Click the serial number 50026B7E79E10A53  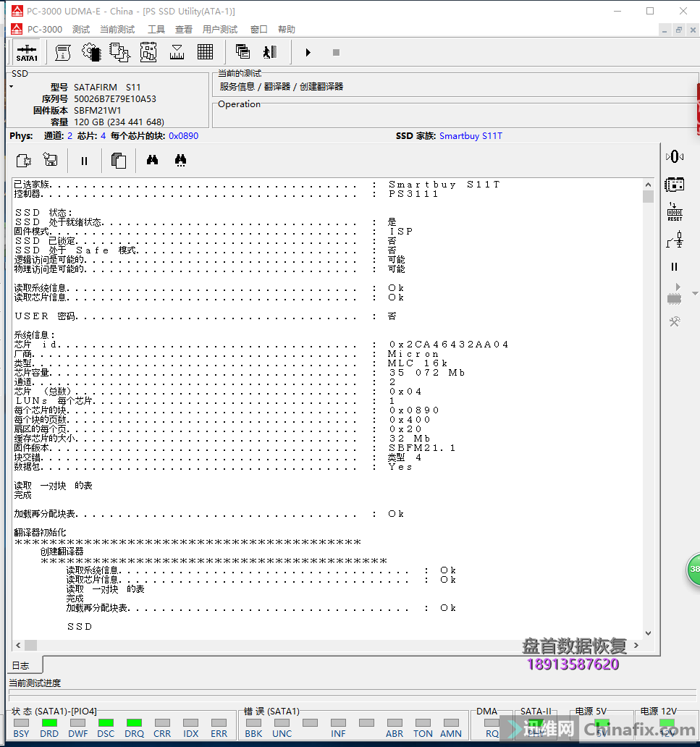tap(115, 98)
